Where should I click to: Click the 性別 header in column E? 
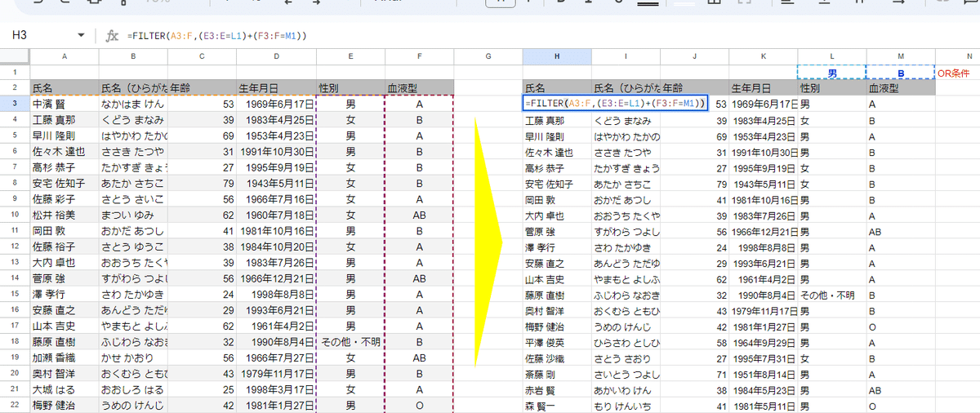(328, 88)
